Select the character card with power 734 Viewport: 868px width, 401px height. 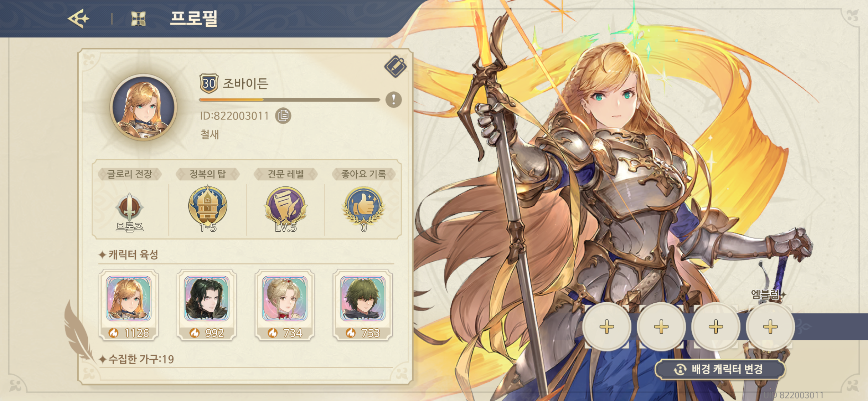285,305
